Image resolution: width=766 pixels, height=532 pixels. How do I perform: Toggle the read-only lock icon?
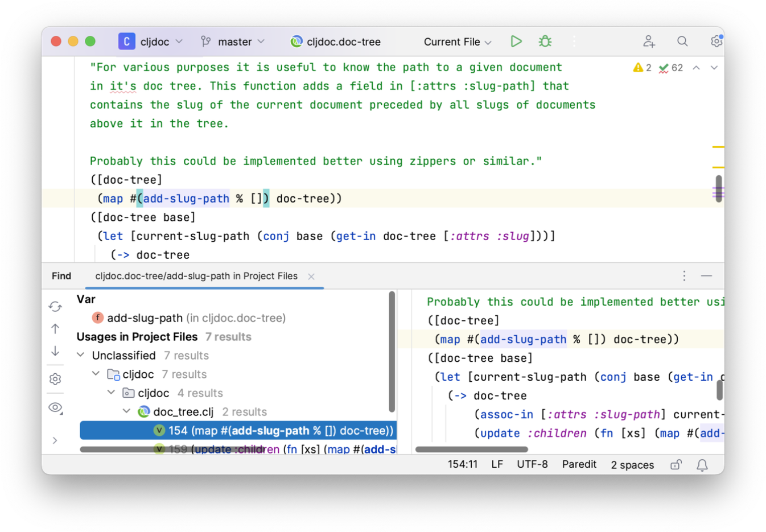point(676,465)
